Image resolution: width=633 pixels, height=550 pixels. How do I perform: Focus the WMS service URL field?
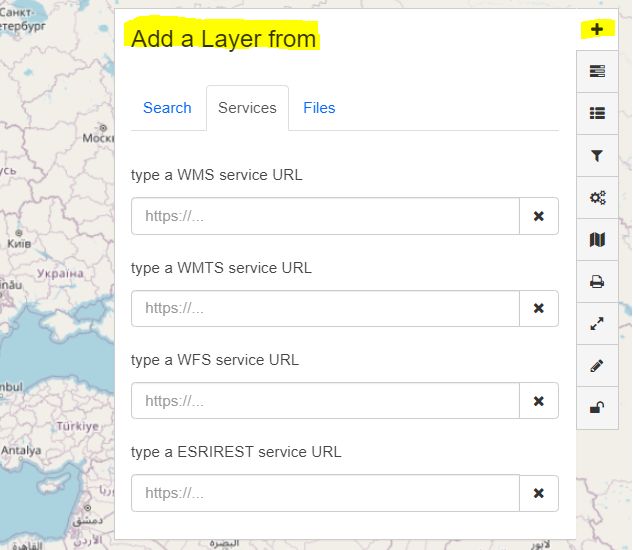(325, 216)
